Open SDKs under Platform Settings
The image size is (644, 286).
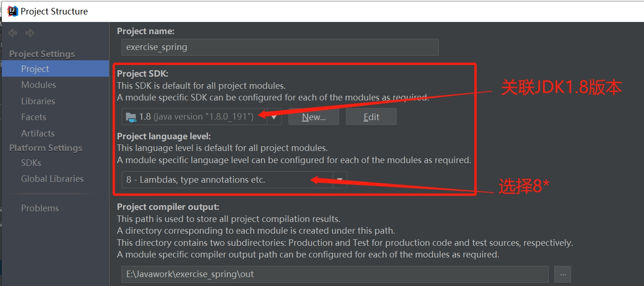pyautogui.click(x=31, y=163)
